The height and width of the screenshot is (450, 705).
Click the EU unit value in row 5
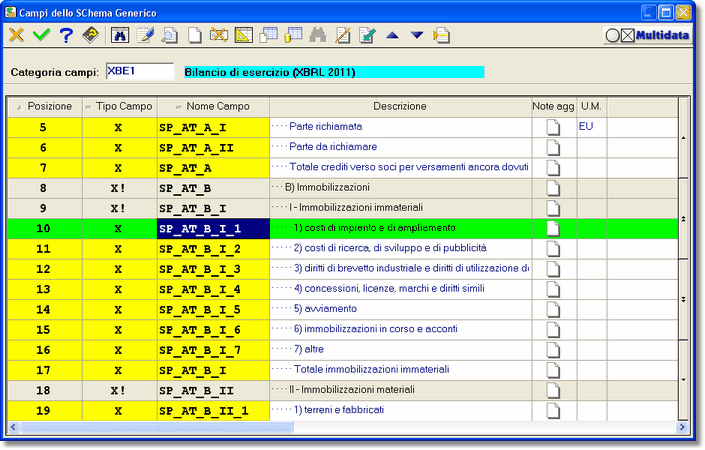click(x=586, y=126)
